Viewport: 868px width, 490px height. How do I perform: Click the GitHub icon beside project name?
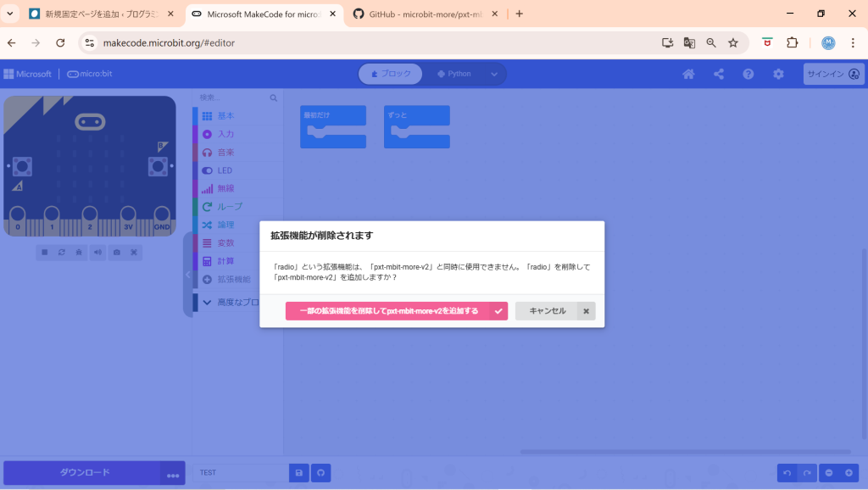(320, 473)
